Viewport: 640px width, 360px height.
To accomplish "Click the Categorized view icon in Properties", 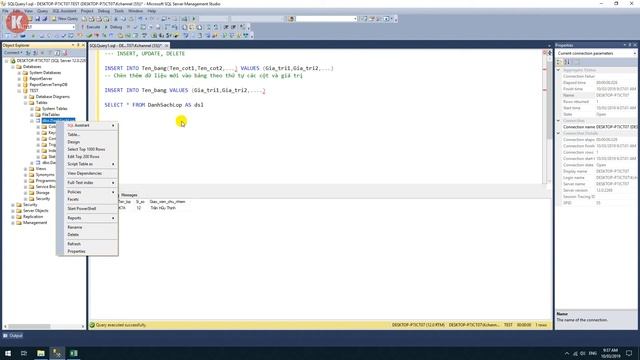I will (x=560, y=62).
